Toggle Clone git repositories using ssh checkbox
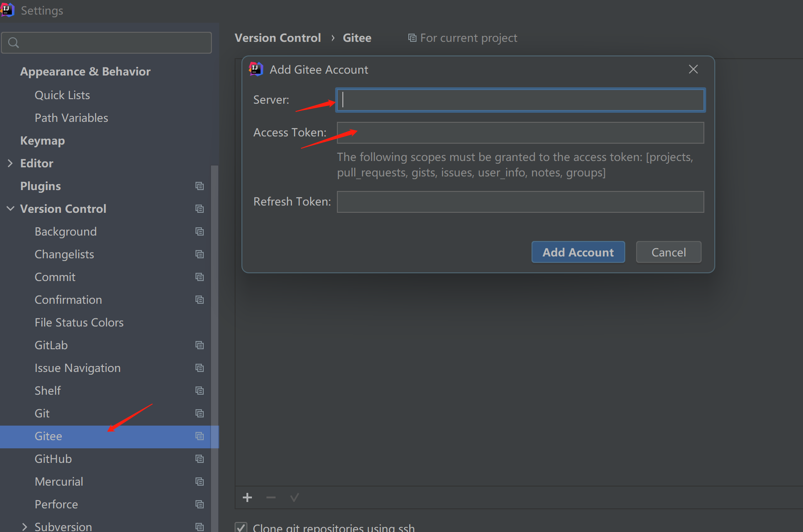This screenshot has height=532, width=803. (241, 527)
